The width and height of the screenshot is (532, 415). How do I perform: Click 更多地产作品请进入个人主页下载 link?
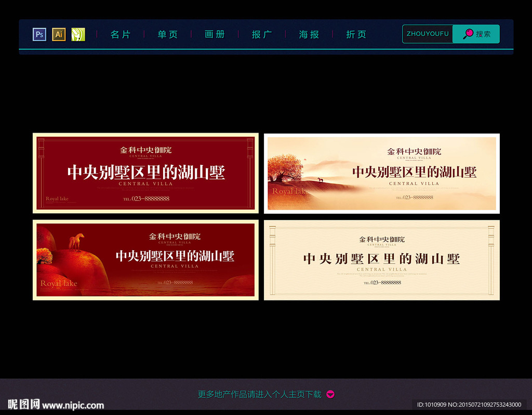[x=260, y=394]
